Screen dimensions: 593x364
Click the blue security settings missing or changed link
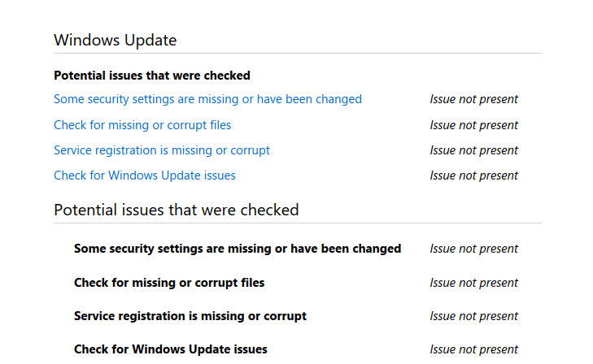(207, 99)
